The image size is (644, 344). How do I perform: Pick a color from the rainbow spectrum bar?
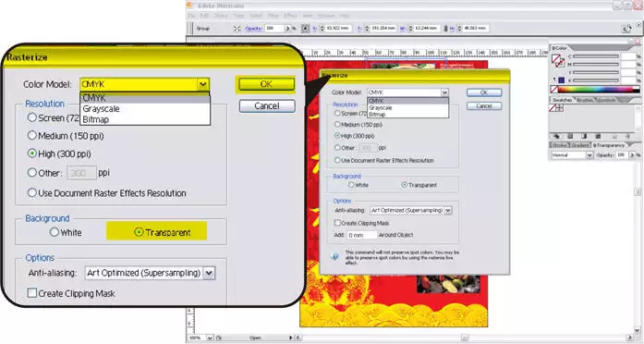click(596, 89)
